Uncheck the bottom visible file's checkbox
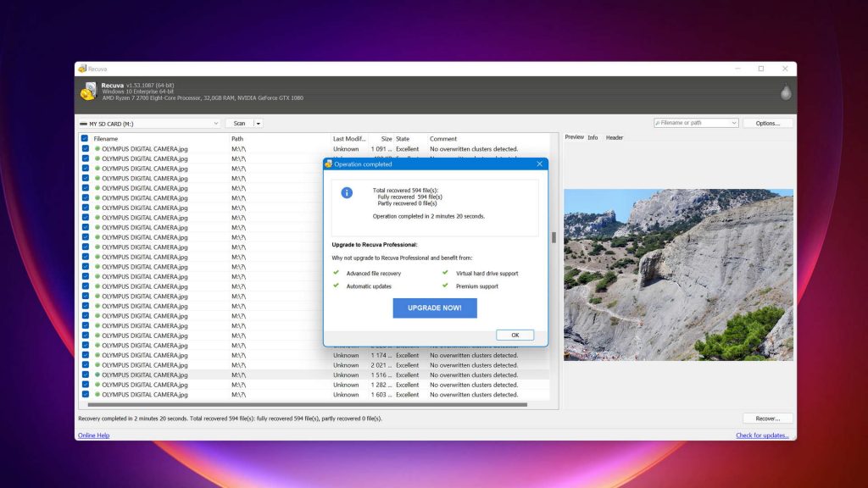Screen dimensions: 868x488 [x=85, y=395]
